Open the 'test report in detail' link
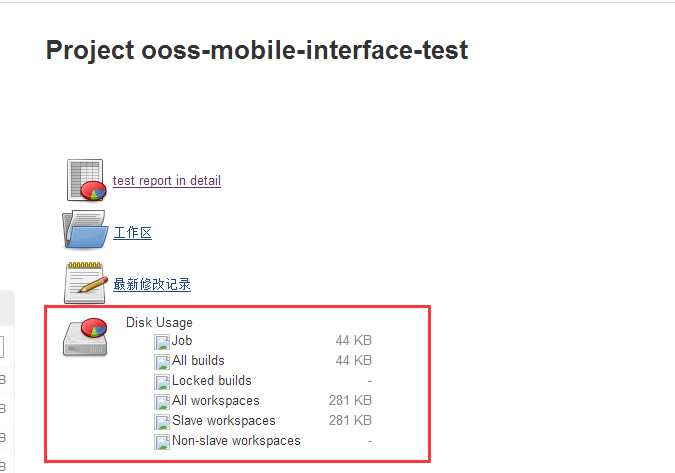Screen dimensions: 675x473 pos(167,181)
